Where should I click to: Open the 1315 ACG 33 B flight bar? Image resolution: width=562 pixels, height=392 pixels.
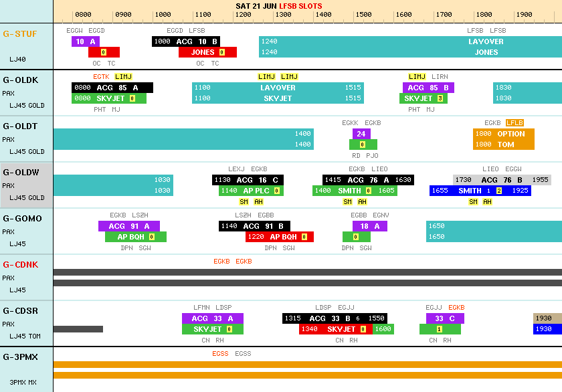(x=335, y=318)
